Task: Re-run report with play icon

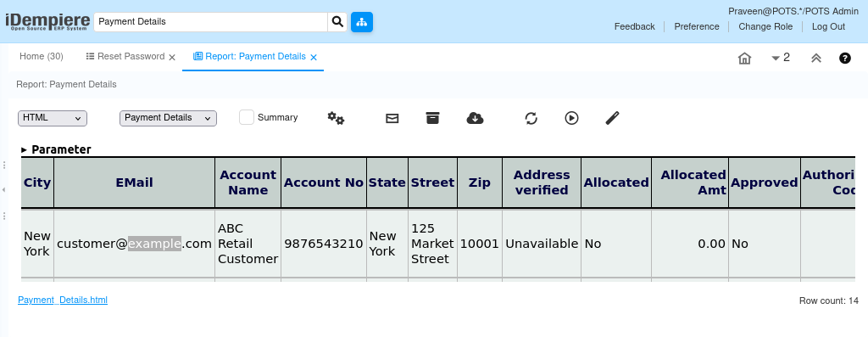Action: click(572, 118)
